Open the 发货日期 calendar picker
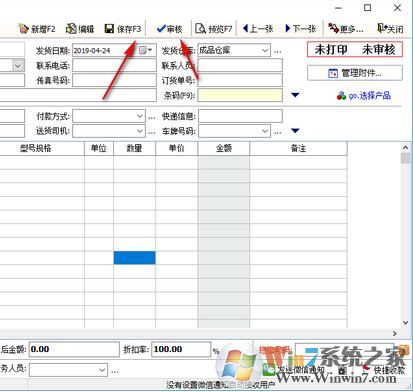This screenshot has width=413, height=392. 146,50
